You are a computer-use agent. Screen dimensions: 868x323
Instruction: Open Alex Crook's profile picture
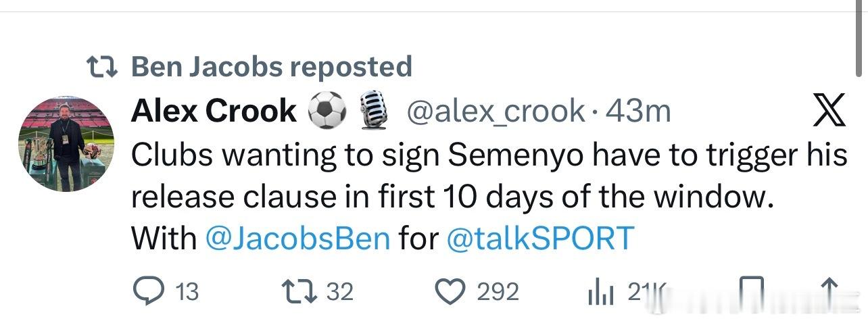(x=66, y=143)
